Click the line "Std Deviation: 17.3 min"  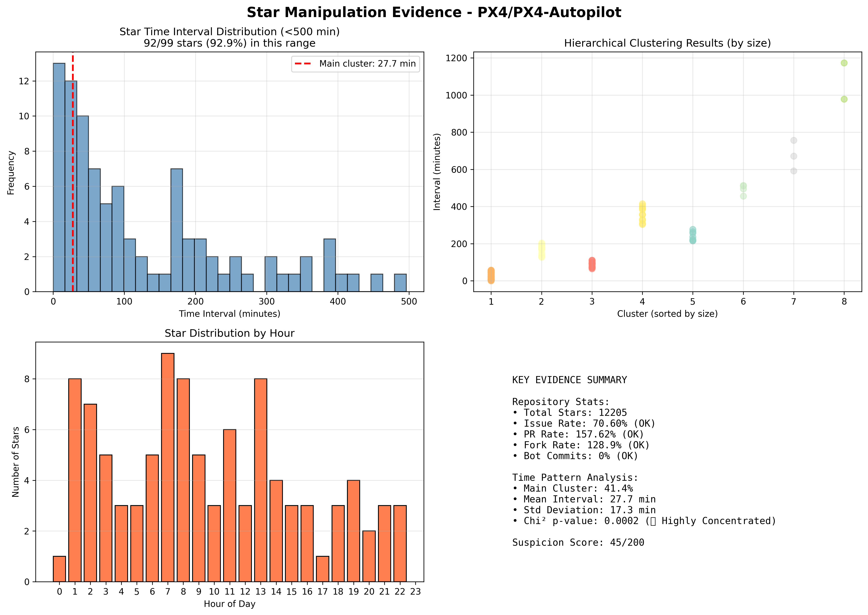pos(584,510)
